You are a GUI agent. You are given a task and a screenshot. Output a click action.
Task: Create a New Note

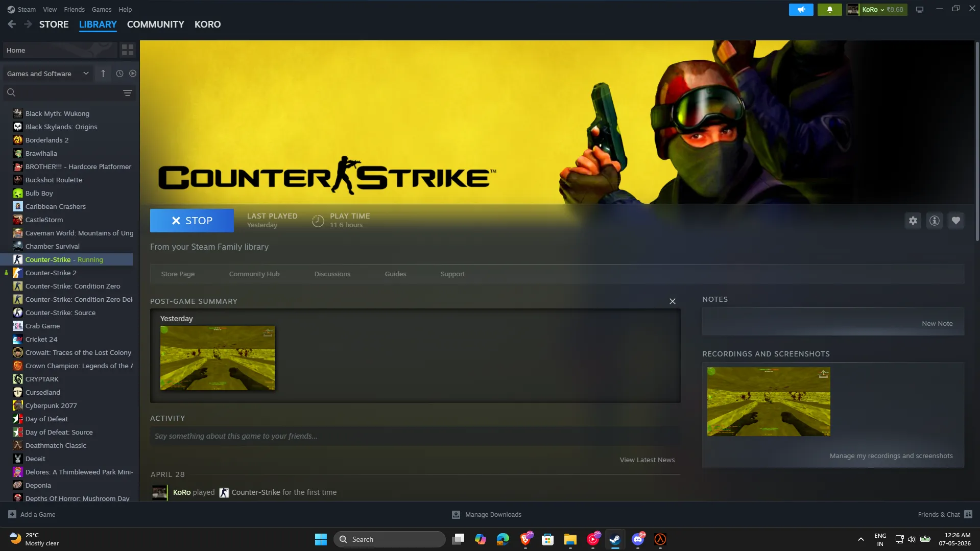coord(937,323)
